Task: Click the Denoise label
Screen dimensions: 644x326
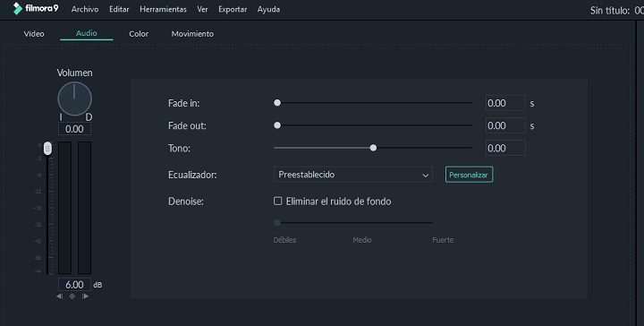Action: coord(186,202)
